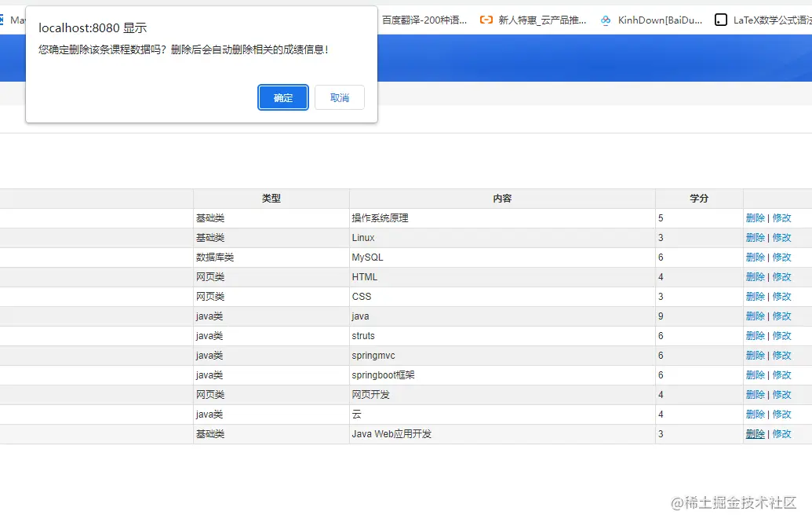The width and height of the screenshot is (812, 526).
Task: Select the springmvc content cell
Action: pos(502,356)
